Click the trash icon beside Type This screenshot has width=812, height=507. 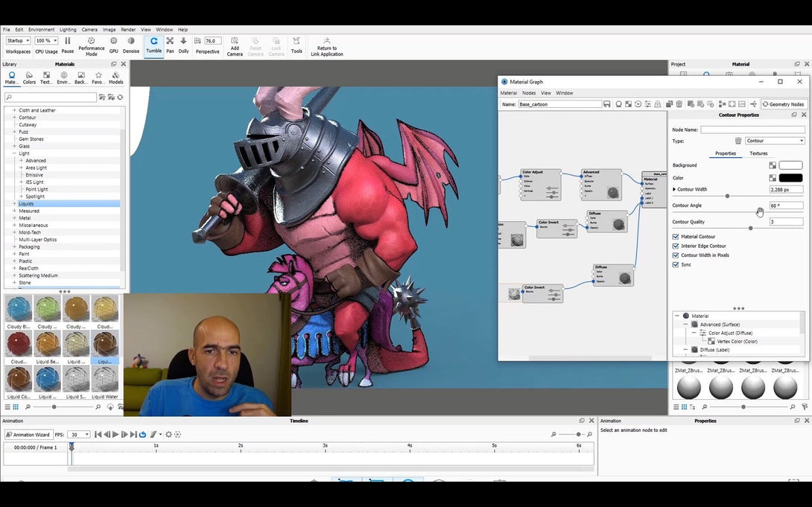click(x=738, y=141)
